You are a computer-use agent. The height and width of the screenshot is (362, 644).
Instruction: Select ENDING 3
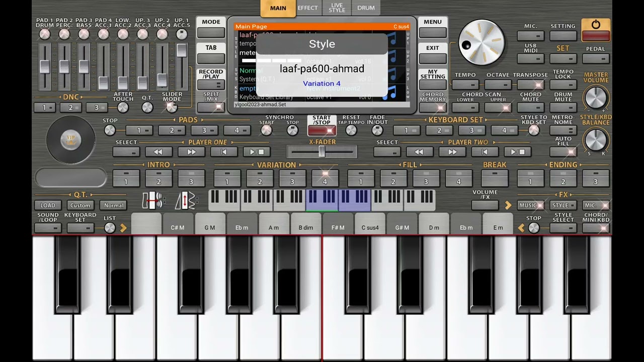(596, 178)
